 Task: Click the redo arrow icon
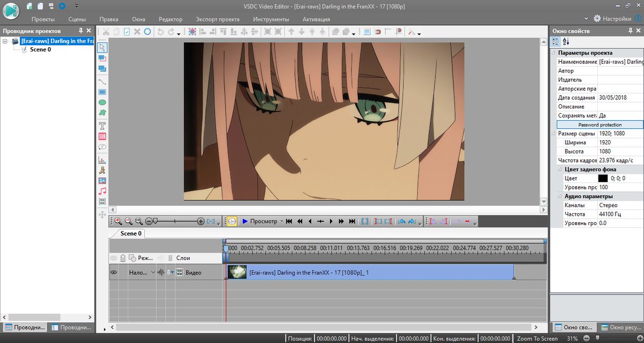pos(171,32)
